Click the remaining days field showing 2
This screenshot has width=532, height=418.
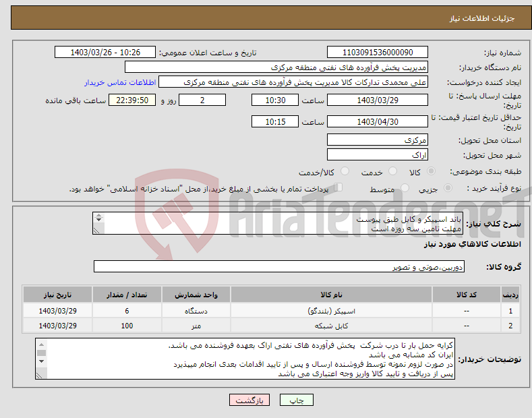[202, 100]
